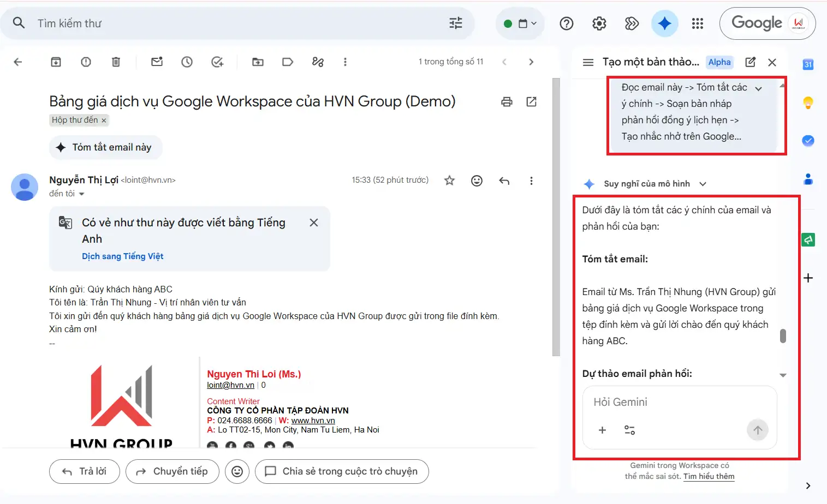
Task: Add emoji reaction to message
Action: click(x=477, y=181)
